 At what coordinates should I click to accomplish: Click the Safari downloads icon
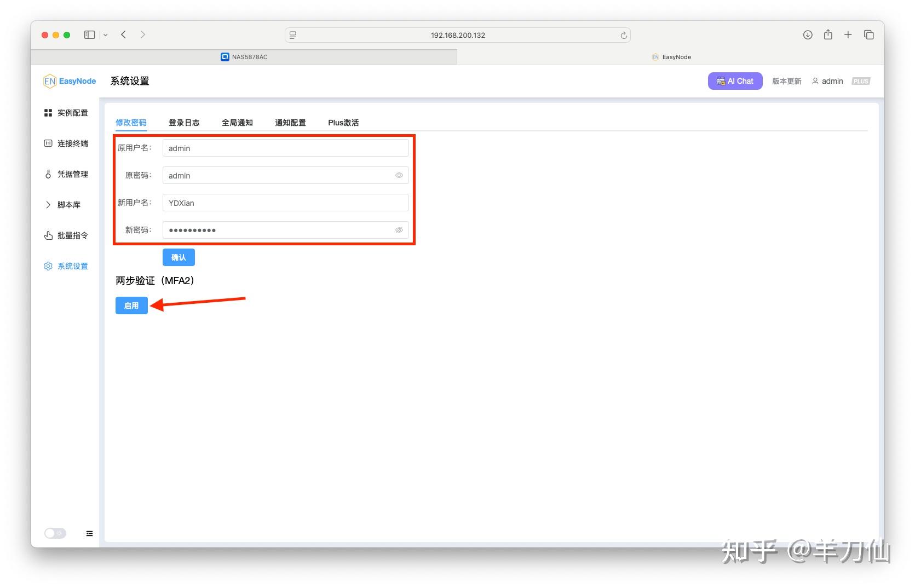click(807, 34)
